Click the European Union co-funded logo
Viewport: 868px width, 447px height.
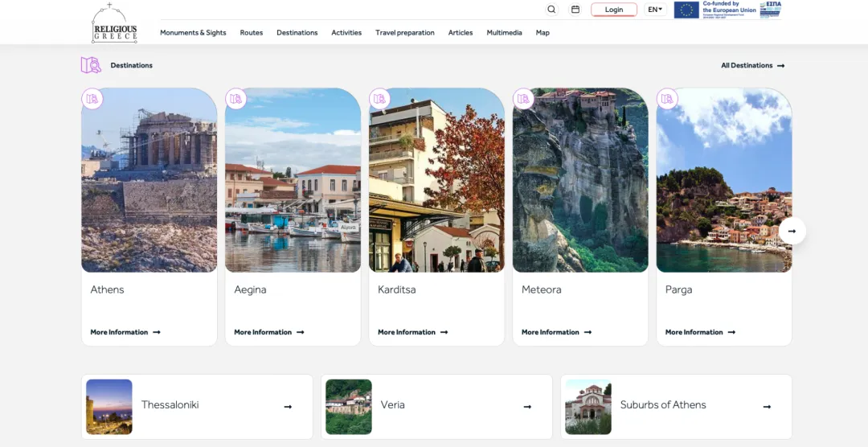[715, 10]
